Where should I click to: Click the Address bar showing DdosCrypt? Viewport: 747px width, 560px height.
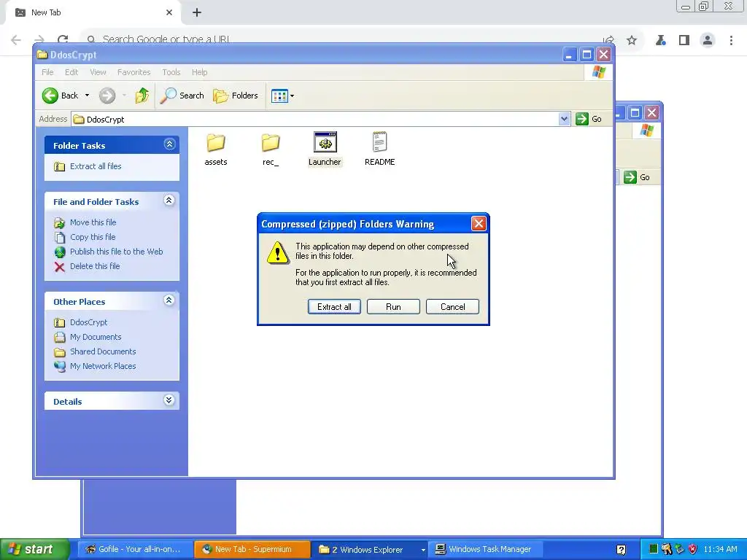[314, 119]
